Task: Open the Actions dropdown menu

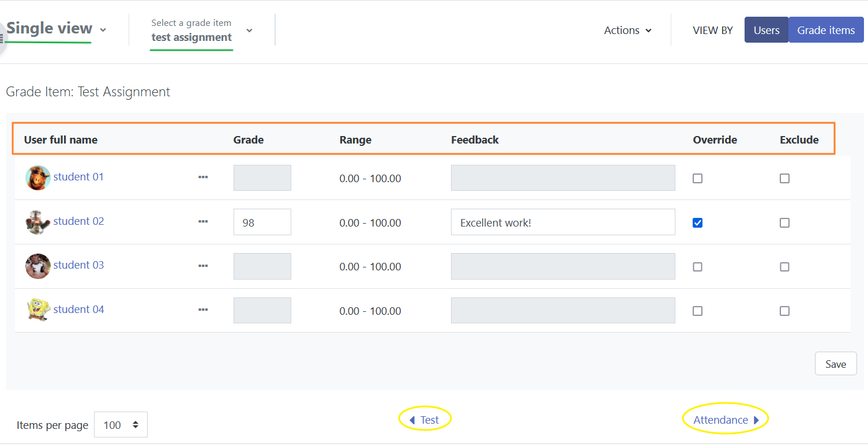Action: point(627,31)
